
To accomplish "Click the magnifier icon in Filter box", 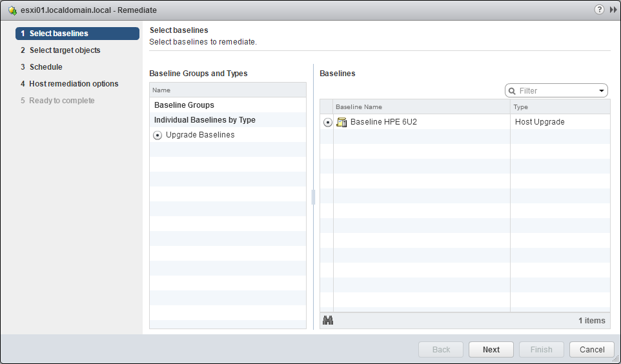I will click(x=513, y=91).
